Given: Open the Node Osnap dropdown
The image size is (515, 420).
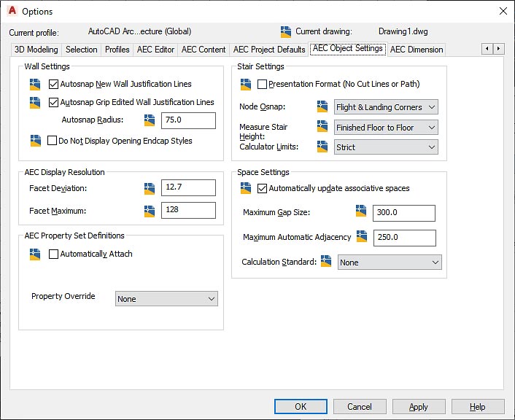Looking at the screenshot, I should point(386,107).
